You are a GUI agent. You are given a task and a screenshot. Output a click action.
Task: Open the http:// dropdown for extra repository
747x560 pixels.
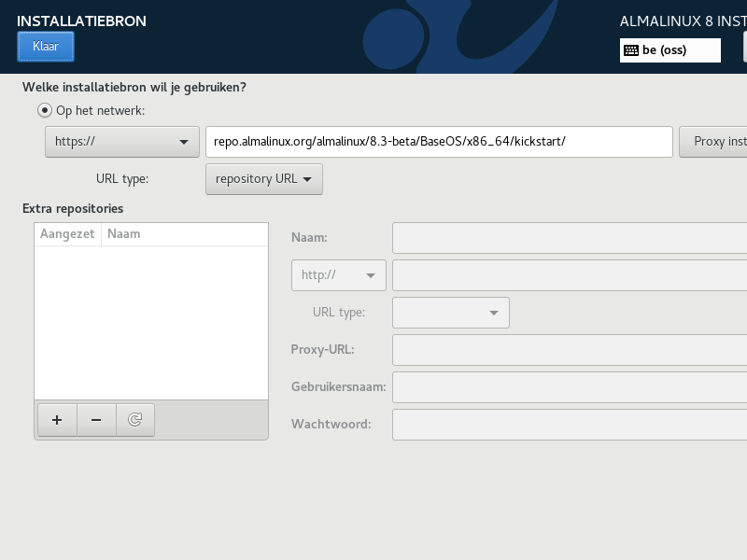pos(339,275)
